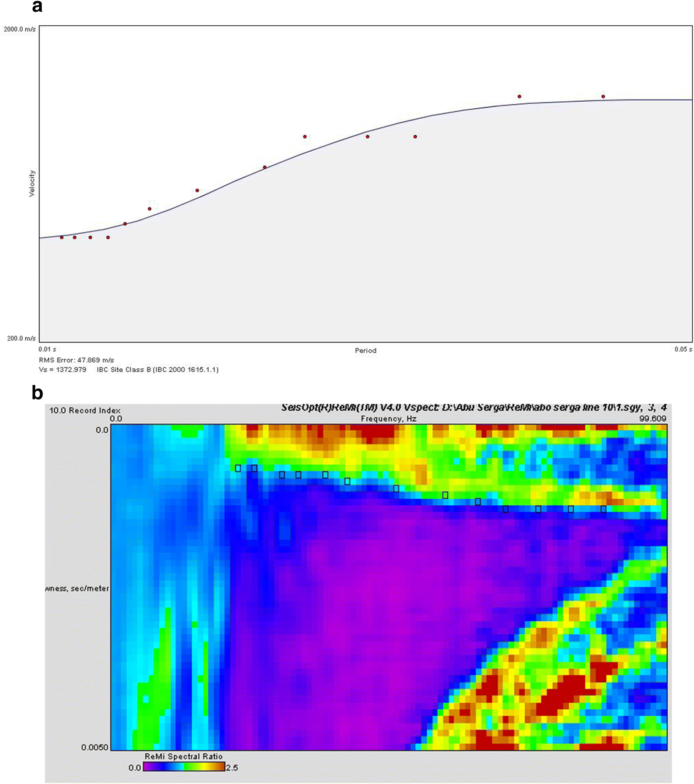Select the leftmost red dispersion data point
The image size is (694, 784).
pyautogui.click(x=62, y=237)
